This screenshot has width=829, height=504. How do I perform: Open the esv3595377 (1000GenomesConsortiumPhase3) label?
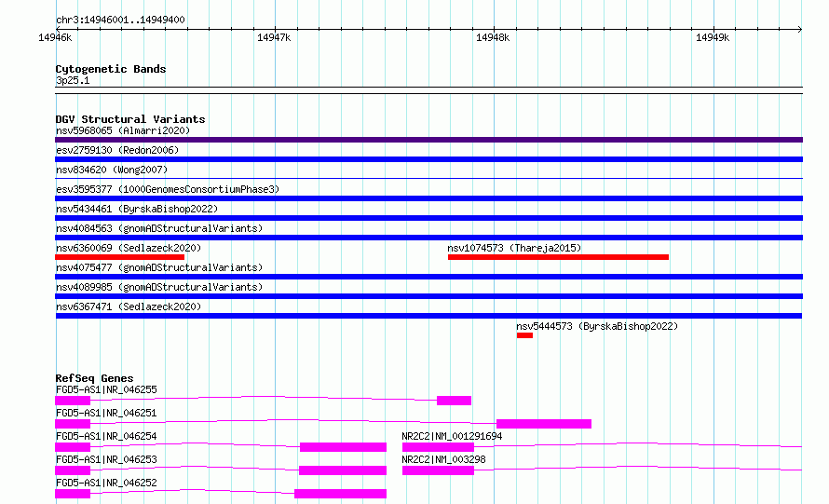(168, 189)
